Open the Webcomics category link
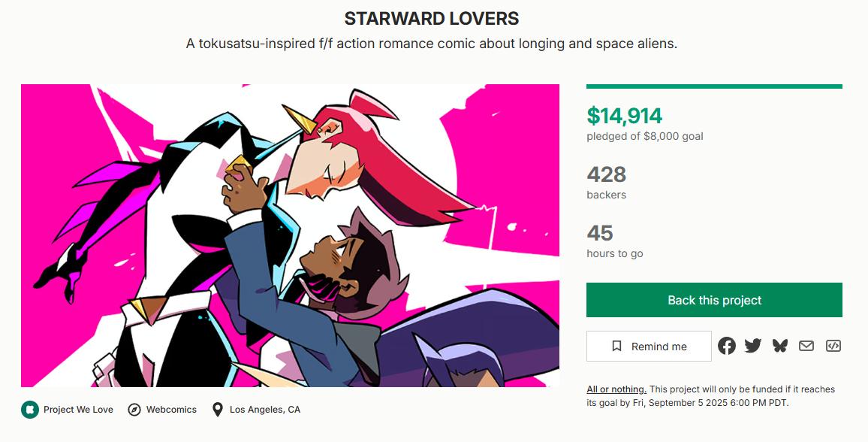868x442 pixels. (171, 410)
